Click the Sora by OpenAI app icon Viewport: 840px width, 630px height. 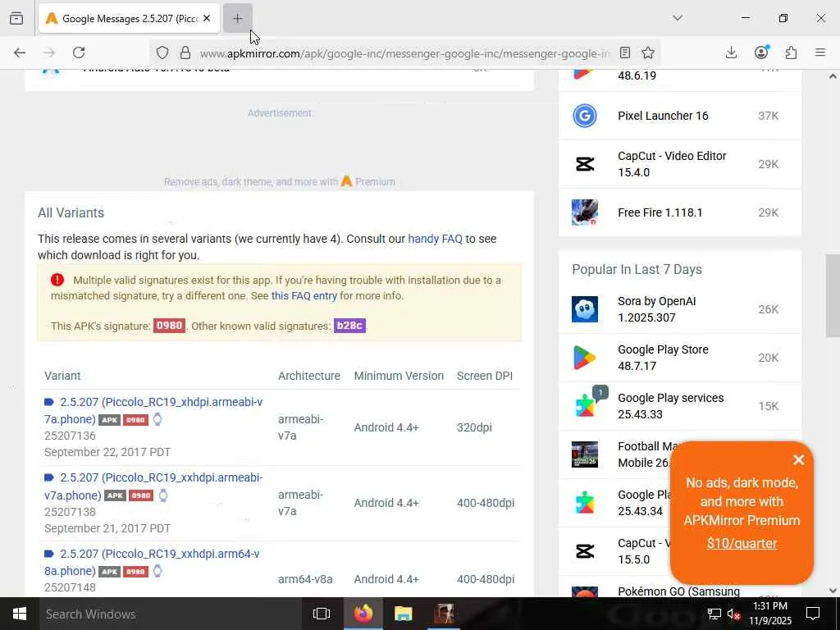[584, 309]
